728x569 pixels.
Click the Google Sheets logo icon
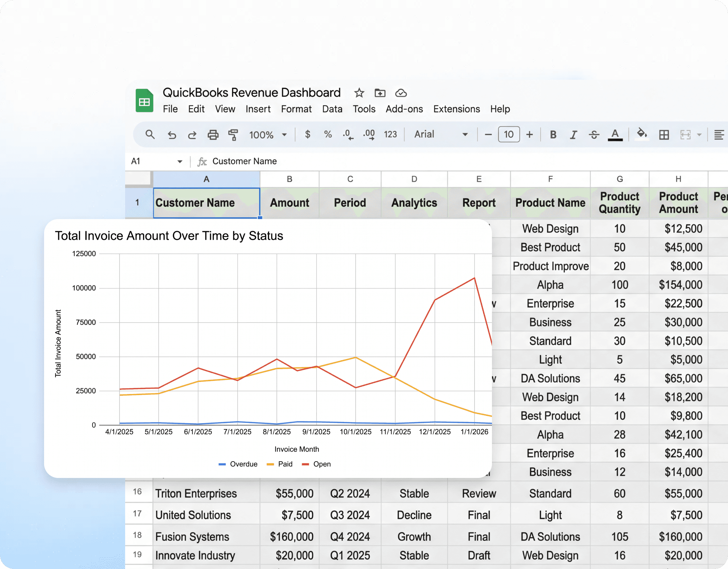(x=144, y=101)
